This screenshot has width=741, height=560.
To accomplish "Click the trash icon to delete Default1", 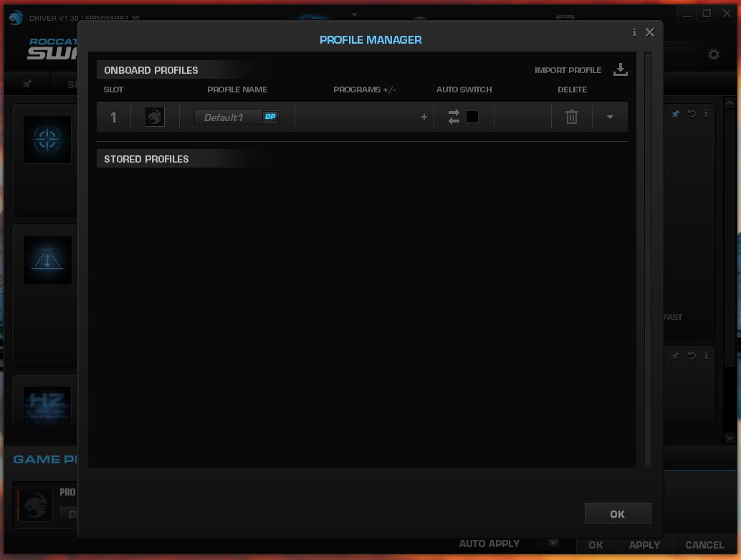I will 571,117.
